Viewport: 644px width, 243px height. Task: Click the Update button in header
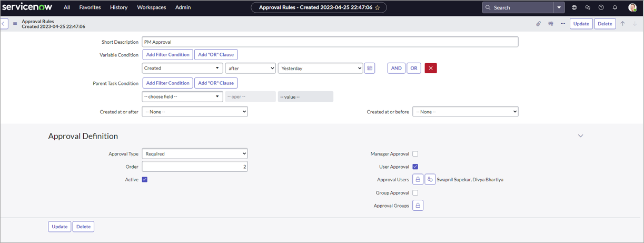click(581, 24)
